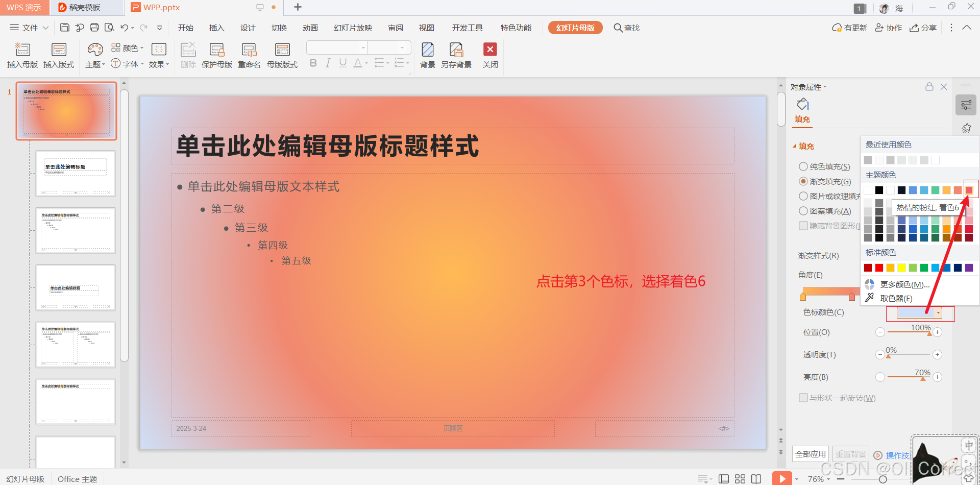980x485 pixels.
Task: Pick the yellow standard color swatch
Action: point(901,268)
